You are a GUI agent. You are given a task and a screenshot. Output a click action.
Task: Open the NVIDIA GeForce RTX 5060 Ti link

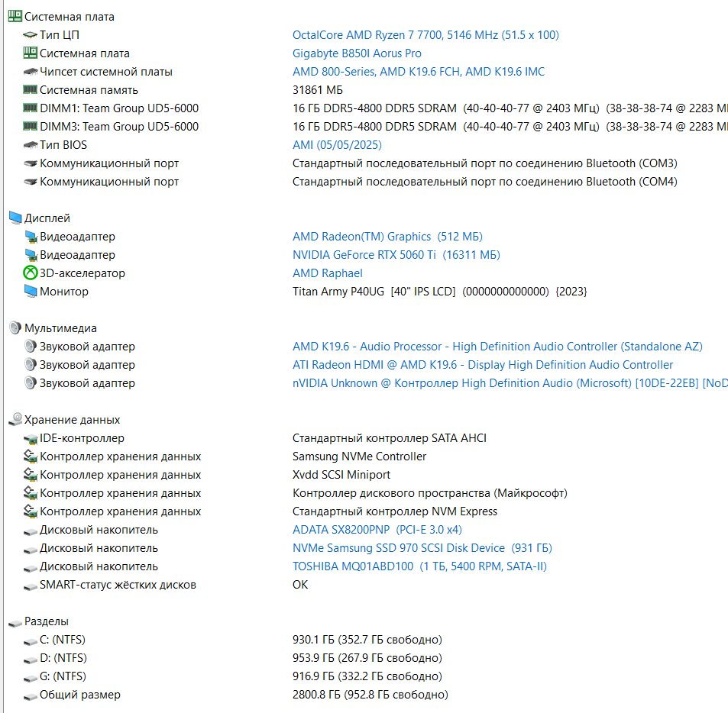(396, 255)
